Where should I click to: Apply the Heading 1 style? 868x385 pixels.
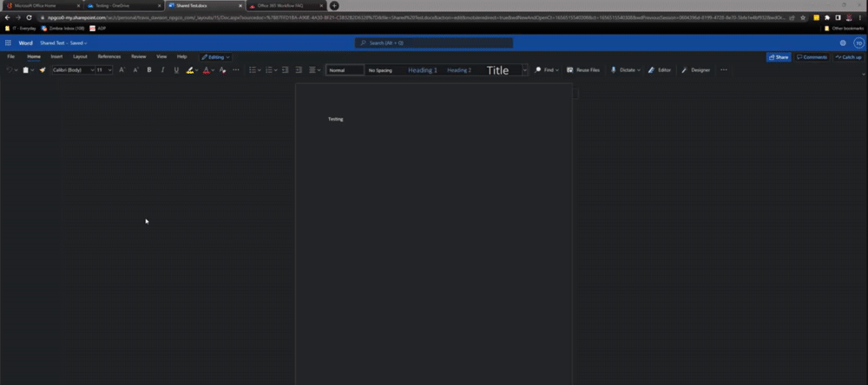pyautogui.click(x=423, y=70)
